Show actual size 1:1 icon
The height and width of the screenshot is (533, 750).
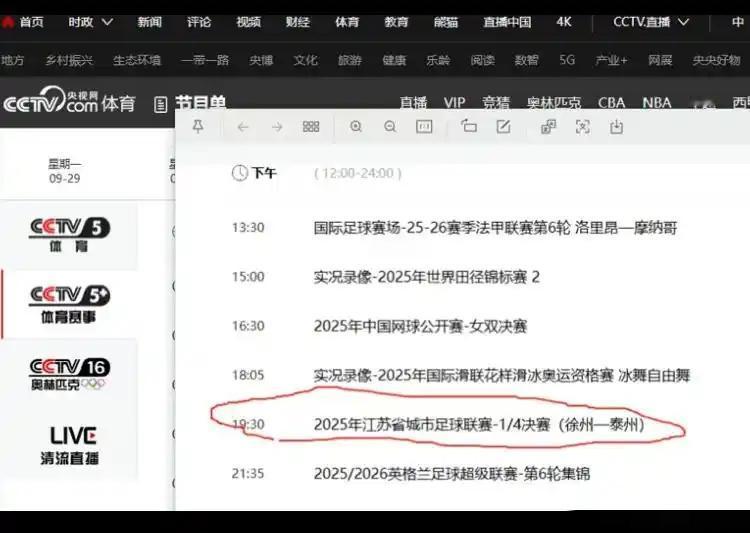pyautogui.click(x=424, y=127)
